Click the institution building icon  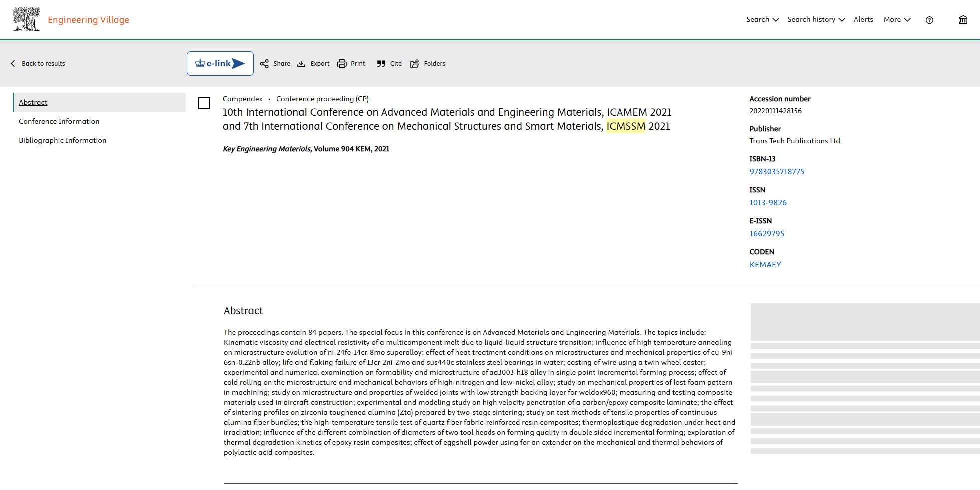[x=963, y=20]
